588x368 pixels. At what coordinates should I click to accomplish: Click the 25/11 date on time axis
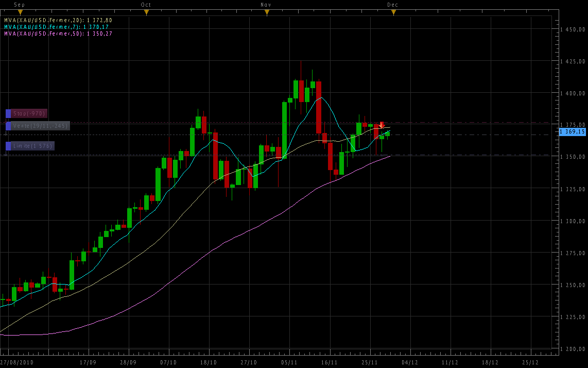tap(369, 362)
